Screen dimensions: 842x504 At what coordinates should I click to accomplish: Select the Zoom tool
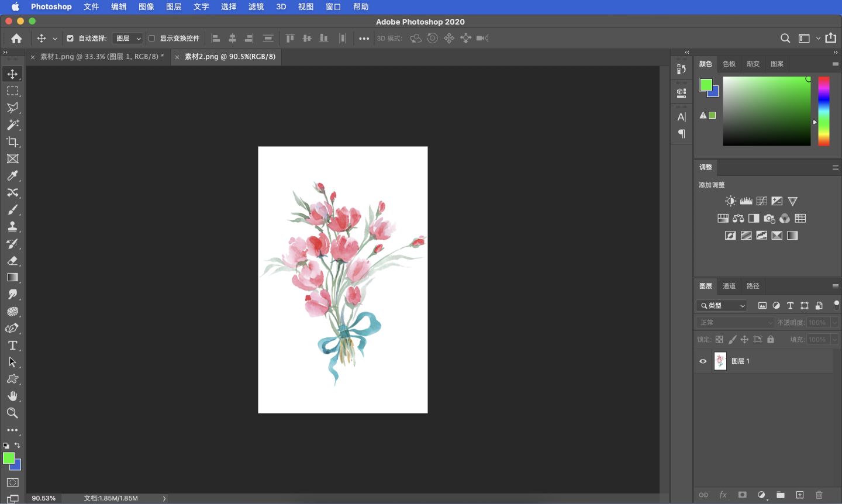tap(12, 413)
